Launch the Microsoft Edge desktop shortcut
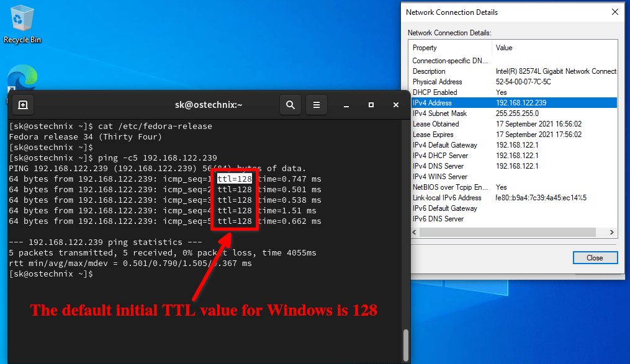This screenshot has width=630, height=364. [22, 78]
